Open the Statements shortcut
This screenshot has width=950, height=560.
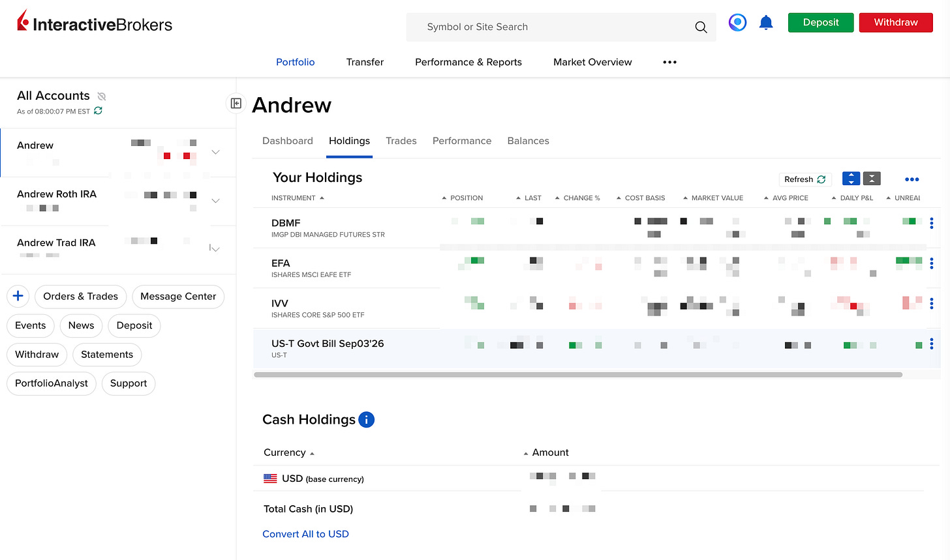coord(107,355)
